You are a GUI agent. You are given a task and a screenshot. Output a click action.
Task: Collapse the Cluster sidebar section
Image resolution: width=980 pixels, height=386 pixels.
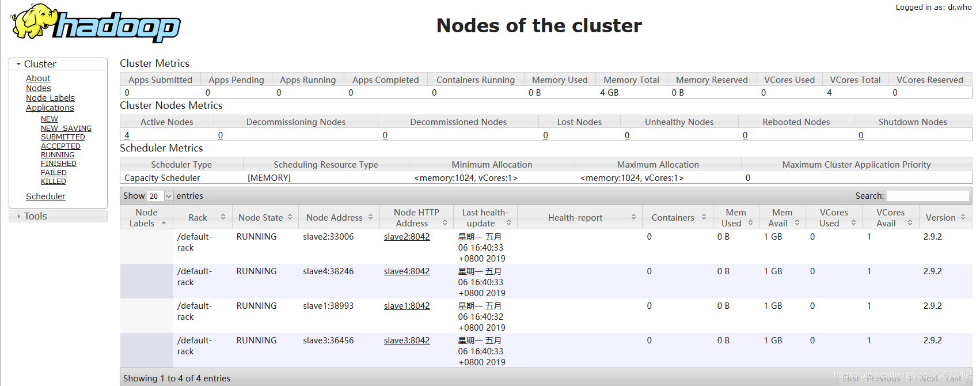[58, 64]
